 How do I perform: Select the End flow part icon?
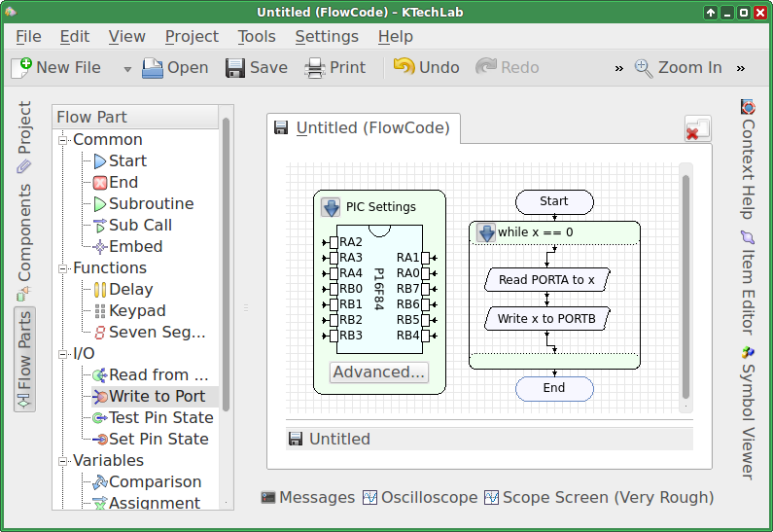point(100,183)
